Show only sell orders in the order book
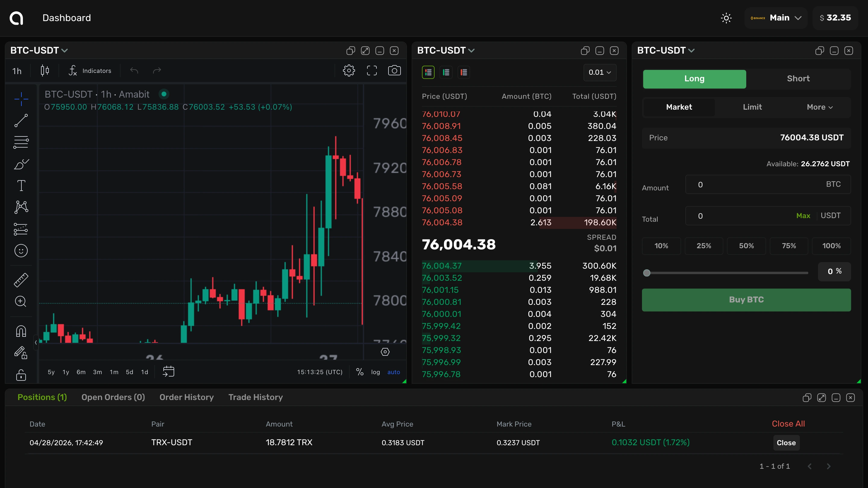This screenshot has height=488, width=868. pos(464,72)
